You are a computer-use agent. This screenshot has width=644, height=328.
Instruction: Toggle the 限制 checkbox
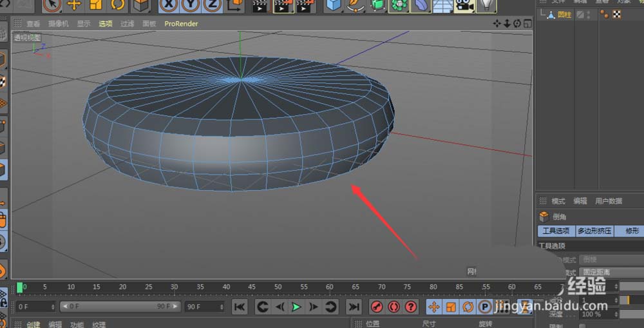coord(582,326)
